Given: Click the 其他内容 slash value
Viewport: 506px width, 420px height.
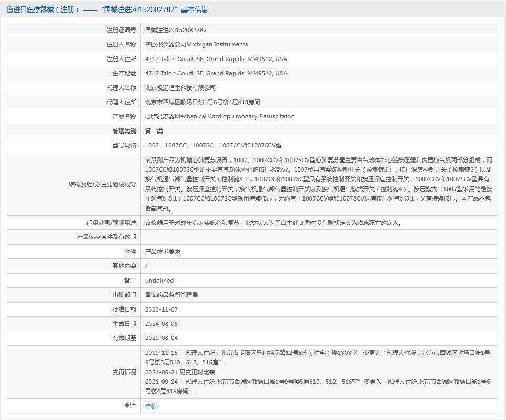Looking at the screenshot, I should click(147, 266).
